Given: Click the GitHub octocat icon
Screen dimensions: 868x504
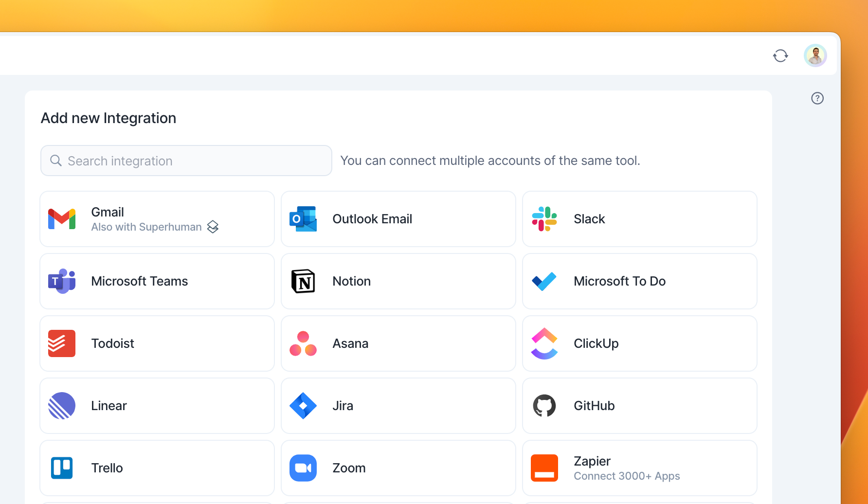Looking at the screenshot, I should pyautogui.click(x=544, y=406).
